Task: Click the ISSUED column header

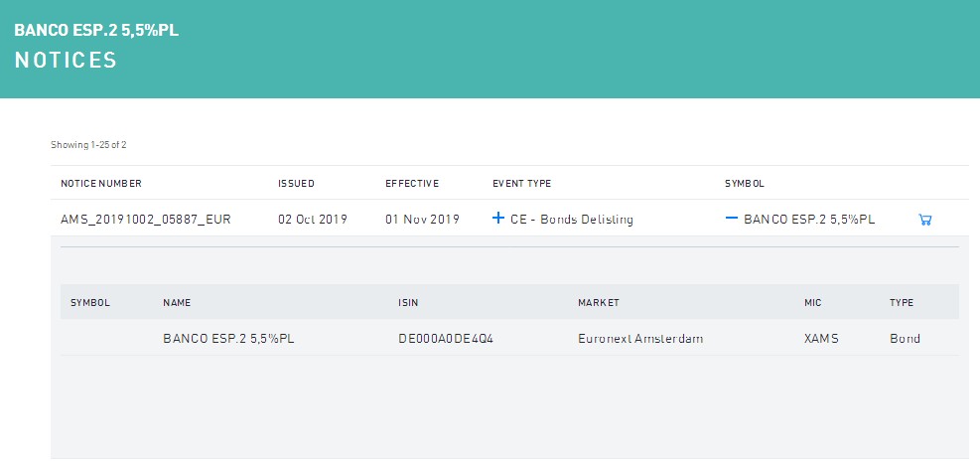Action: point(296,184)
